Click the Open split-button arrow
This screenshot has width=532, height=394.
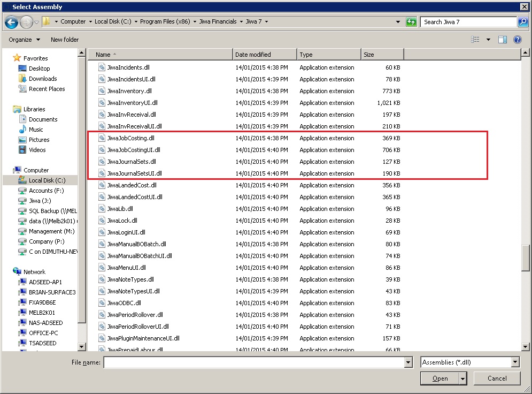pos(462,378)
